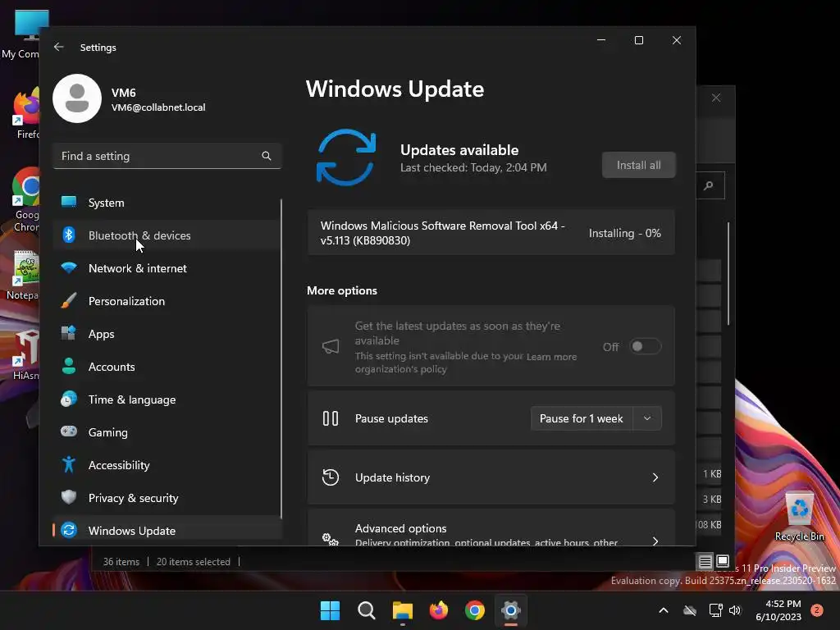Click the magnifier icon in Find a setting

[267, 156]
